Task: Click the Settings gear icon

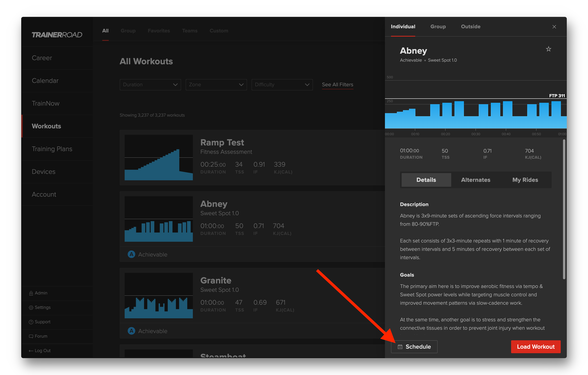Action: (x=31, y=308)
